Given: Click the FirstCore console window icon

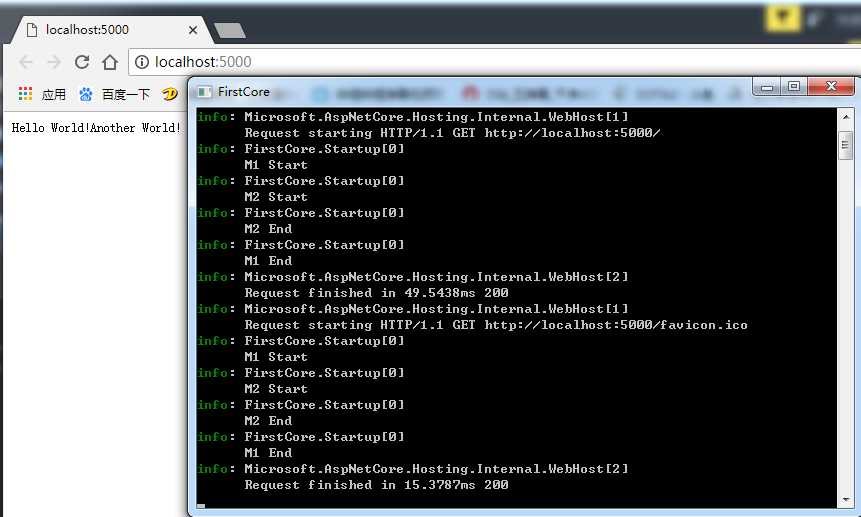Looking at the screenshot, I should pyautogui.click(x=204, y=92).
